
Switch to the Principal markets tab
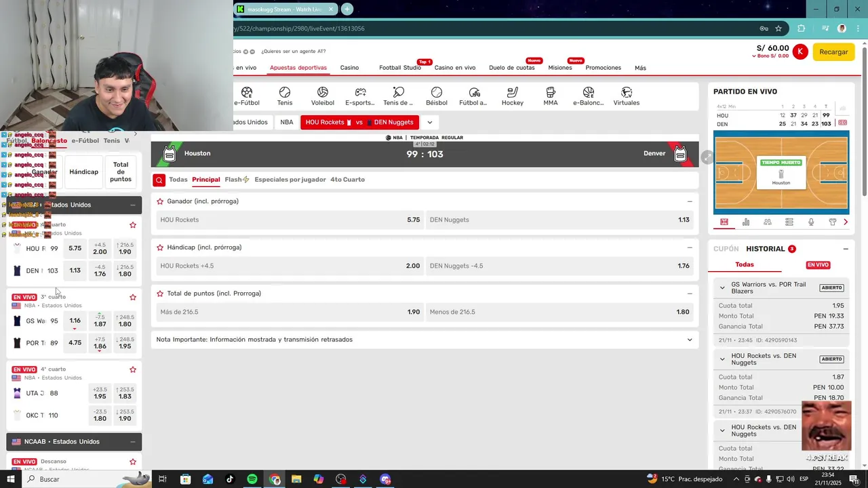point(206,180)
